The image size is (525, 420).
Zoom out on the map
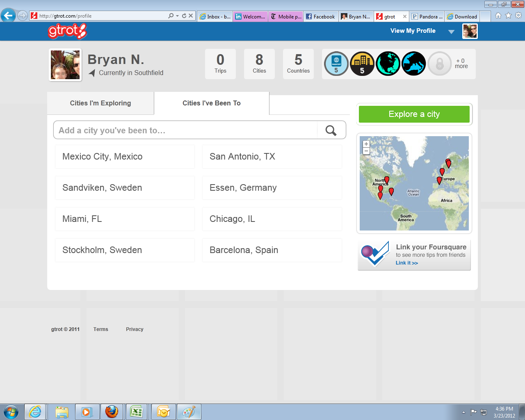(366, 151)
